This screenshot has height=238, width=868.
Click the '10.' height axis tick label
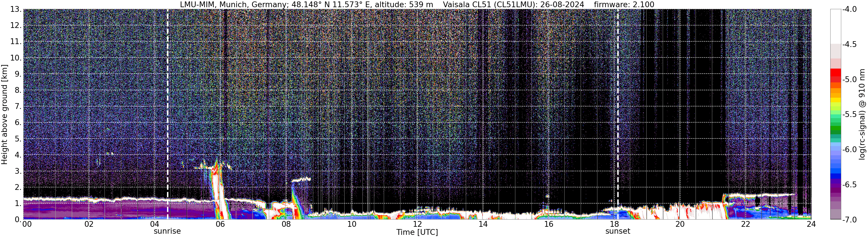click(x=16, y=58)
